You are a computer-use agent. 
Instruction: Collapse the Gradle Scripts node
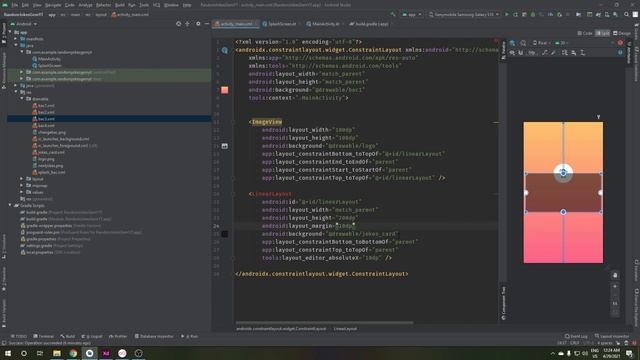[x=10, y=205]
